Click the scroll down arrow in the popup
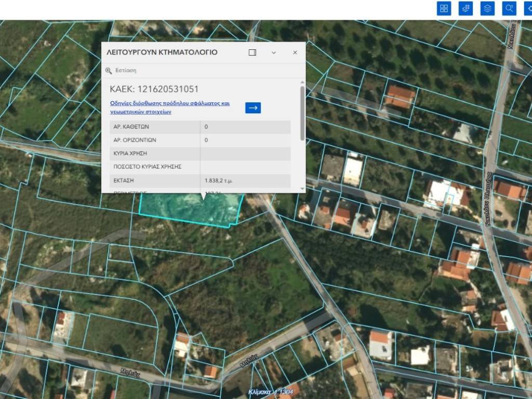532x399 pixels. tap(302, 189)
